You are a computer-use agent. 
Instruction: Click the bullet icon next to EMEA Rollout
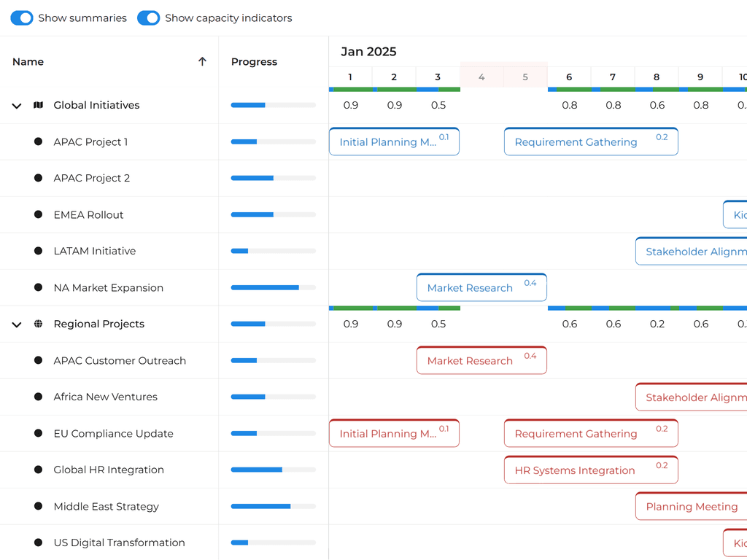39,215
